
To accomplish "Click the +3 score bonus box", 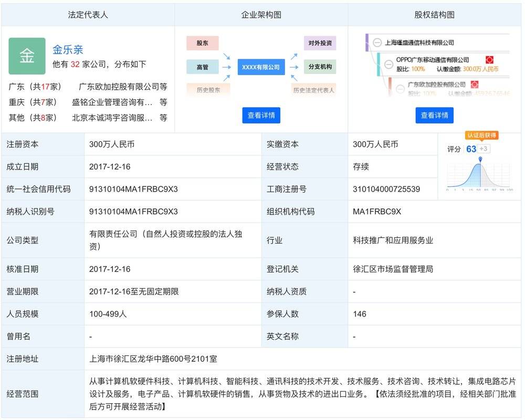I will 484,149.
